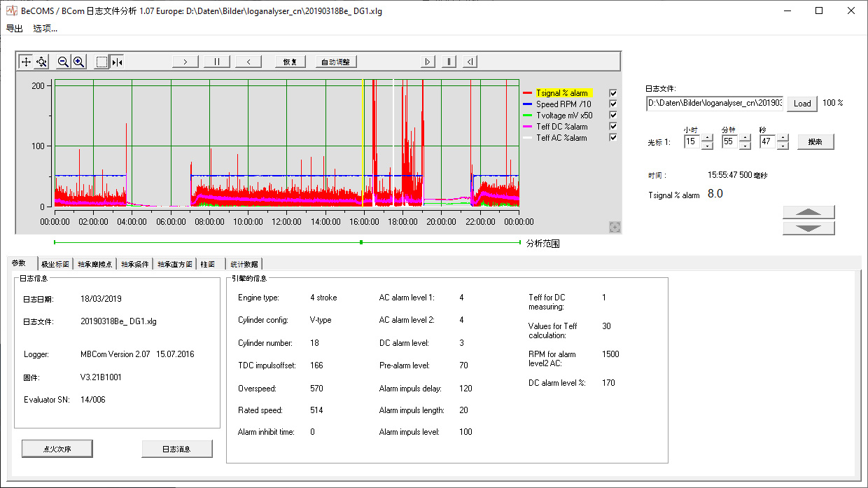868x488 pixels.
Task: Select the dotted rectangle selection tool
Action: (x=102, y=62)
